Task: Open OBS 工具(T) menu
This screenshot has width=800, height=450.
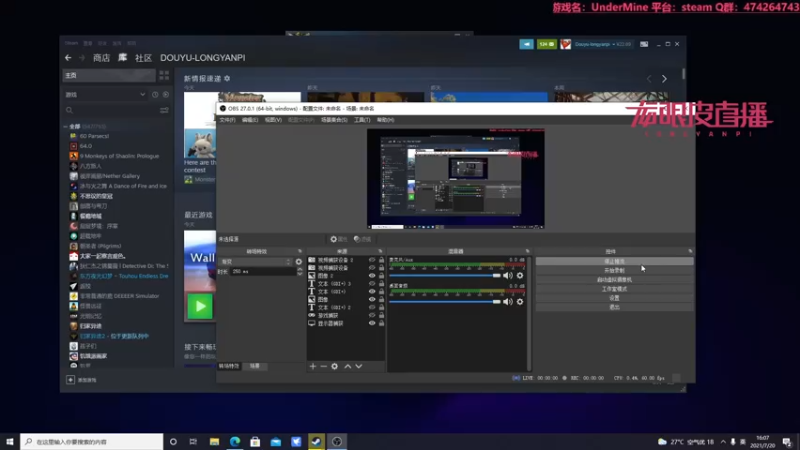Action: point(362,120)
